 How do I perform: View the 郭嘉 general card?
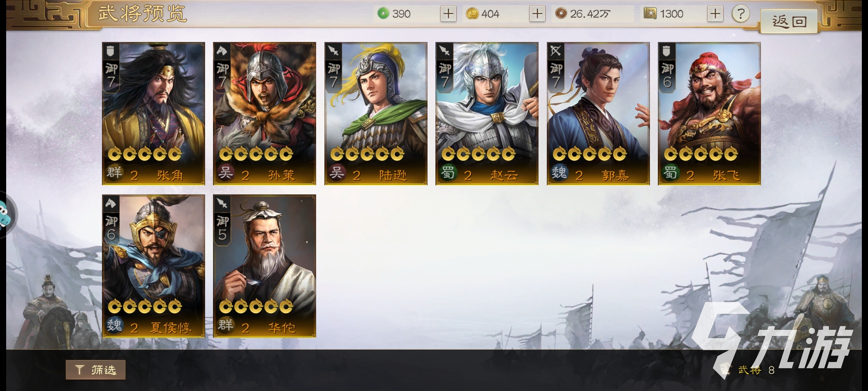[598, 114]
